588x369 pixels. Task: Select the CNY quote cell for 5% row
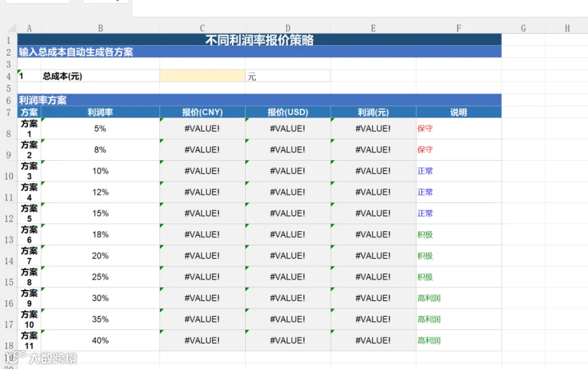[202, 129]
